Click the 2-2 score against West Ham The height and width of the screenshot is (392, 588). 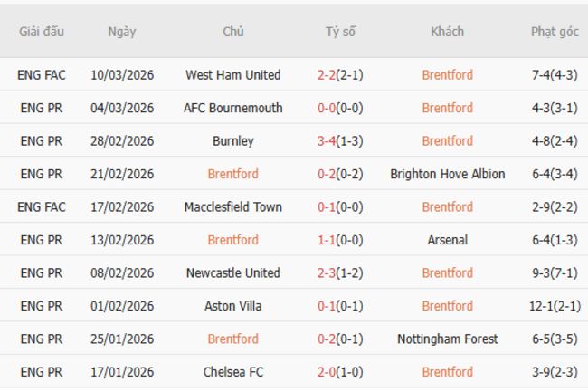point(327,75)
